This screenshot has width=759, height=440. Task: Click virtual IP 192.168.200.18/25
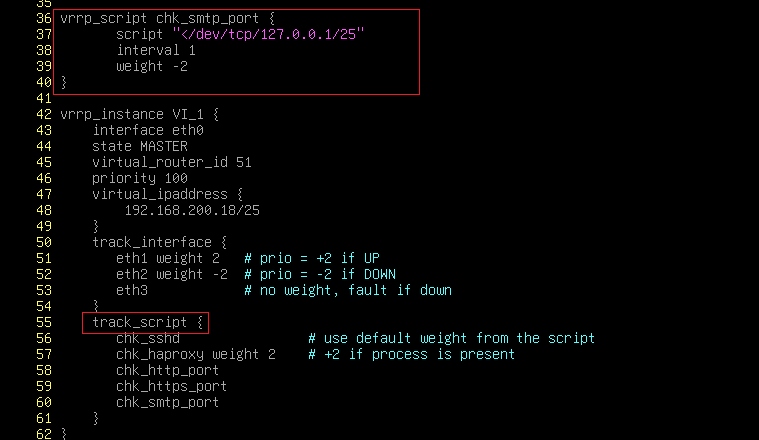point(192,211)
